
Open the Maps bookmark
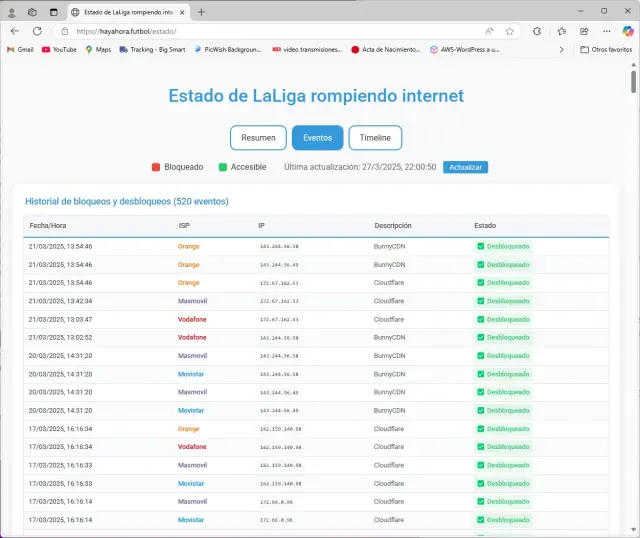click(x=98, y=49)
